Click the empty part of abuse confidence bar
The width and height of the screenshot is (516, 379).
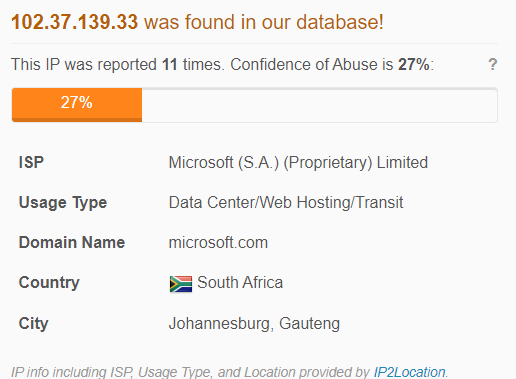(319, 105)
